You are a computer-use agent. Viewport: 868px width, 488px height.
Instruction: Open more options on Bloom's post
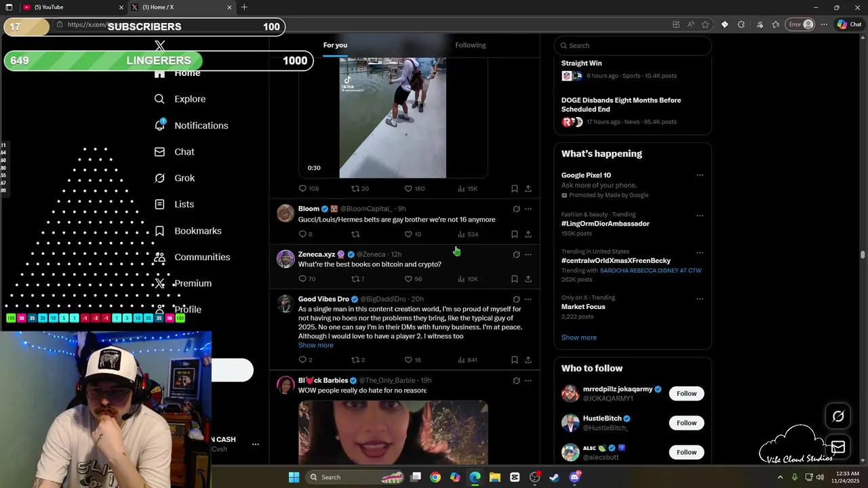[x=528, y=209]
